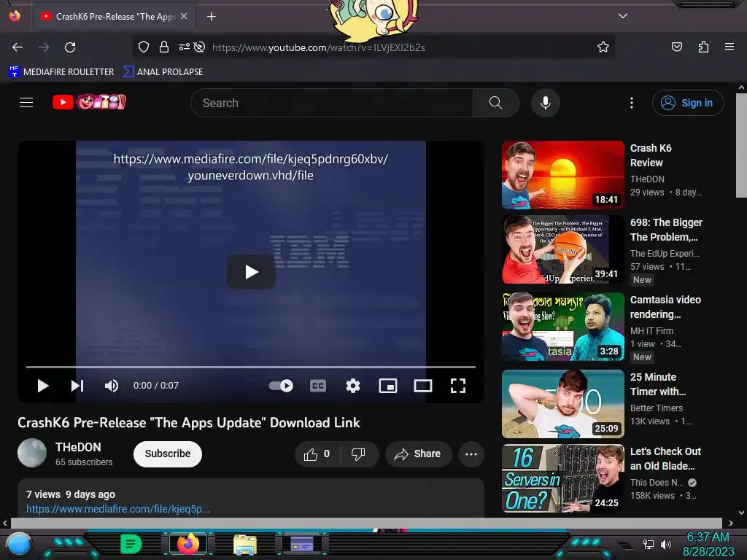
Task: Open 25 Minute Timer with title link
Action: point(658,384)
